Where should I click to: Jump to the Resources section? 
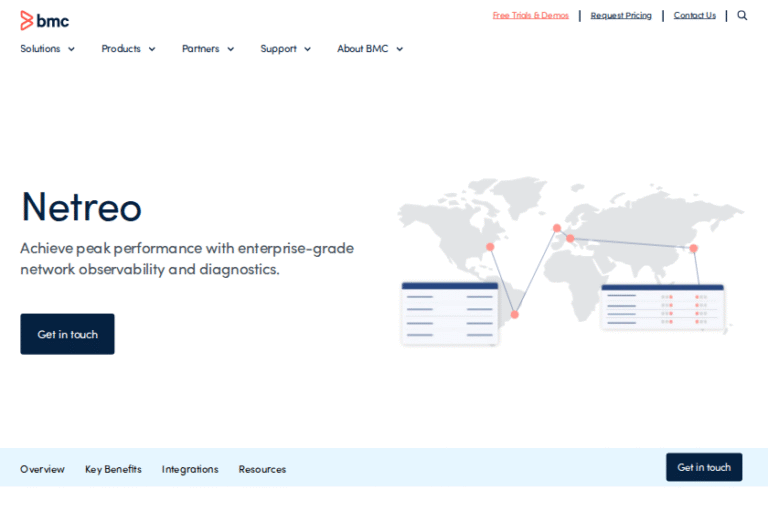click(262, 469)
